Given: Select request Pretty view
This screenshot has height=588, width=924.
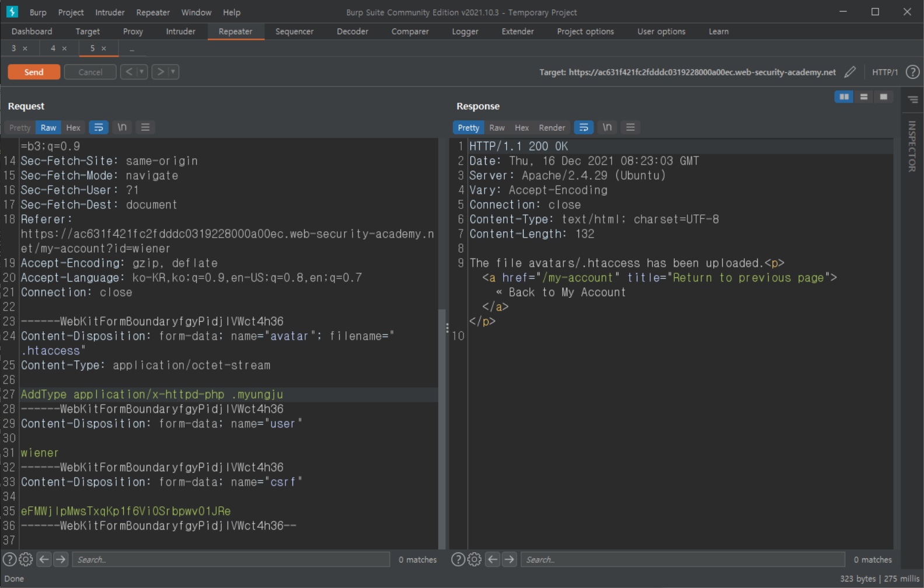Looking at the screenshot, I should [20, 127].
